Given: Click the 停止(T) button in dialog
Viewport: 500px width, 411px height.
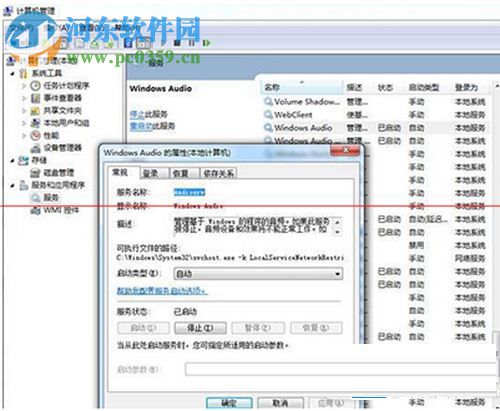Looking at the screenshot, I should tap(200, 328).
